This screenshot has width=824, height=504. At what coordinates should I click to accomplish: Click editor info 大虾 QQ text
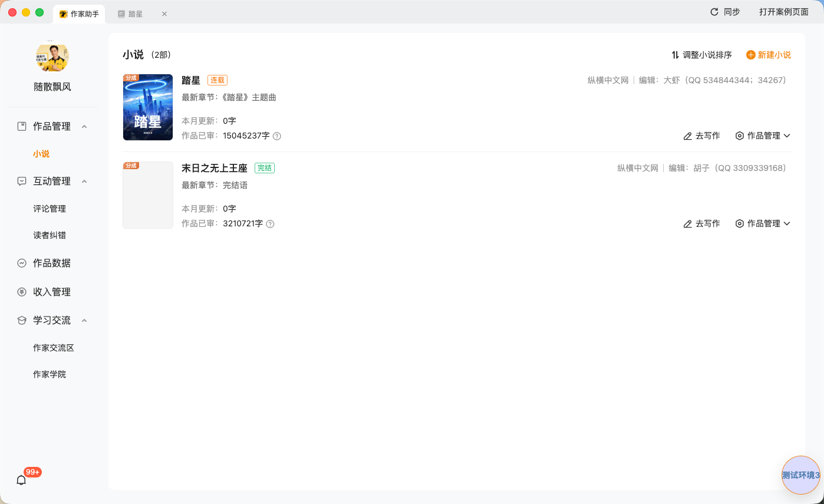click(713, 80)
